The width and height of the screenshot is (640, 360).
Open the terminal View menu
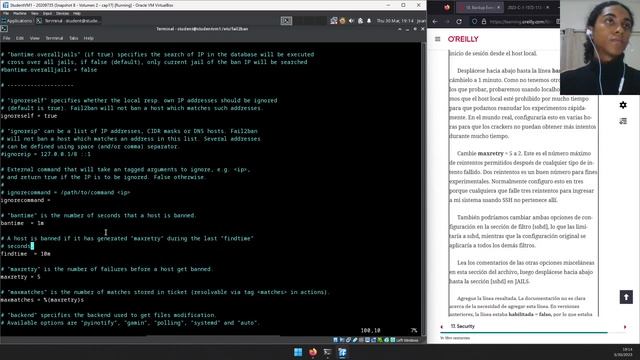[x=35, y=38]
